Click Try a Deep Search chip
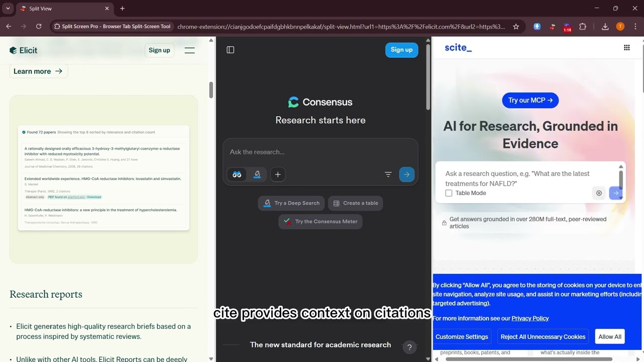The image size is (644, 362). click(x=291, y=203)
